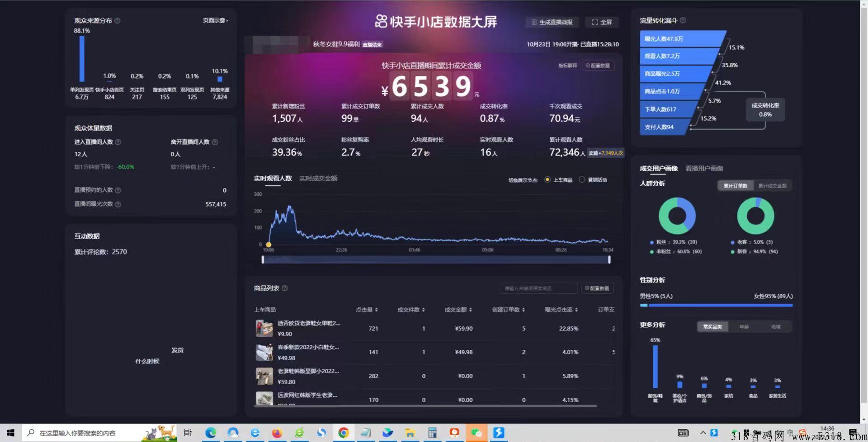Open File Explorer from the taskbar

410,433
